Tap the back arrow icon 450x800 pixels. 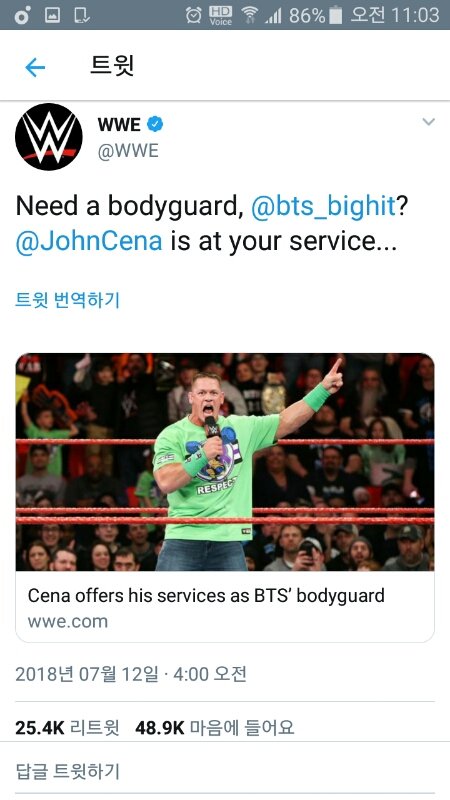(35, 67)
